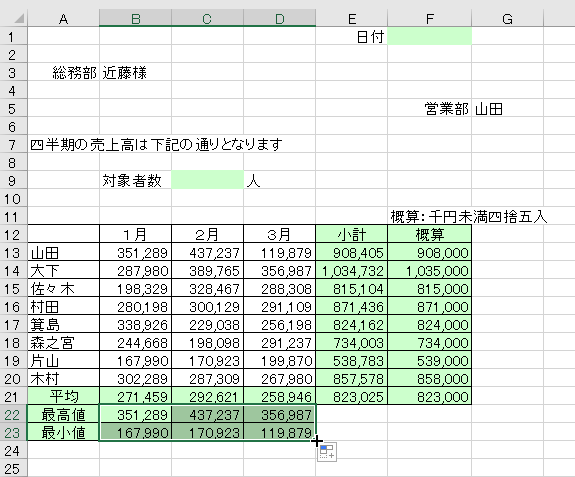Viewport: 575px width, 477px height.
Task: Click the average cell 271,459
Action: [135, 396]
